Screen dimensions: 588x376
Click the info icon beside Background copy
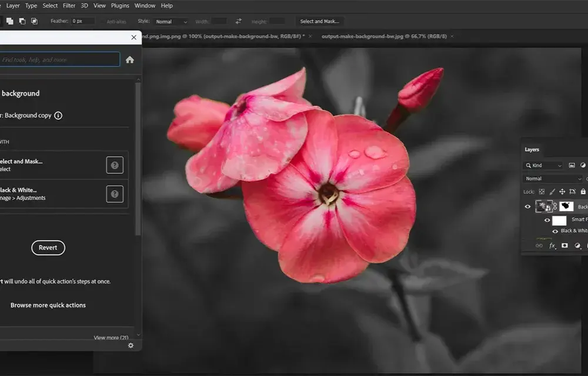(58, 115)
